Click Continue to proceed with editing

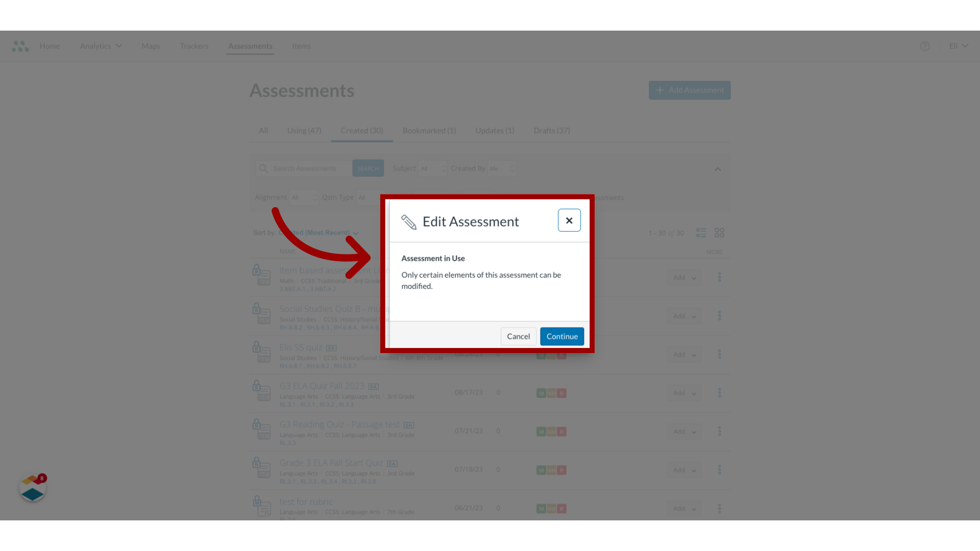(561, 336)
